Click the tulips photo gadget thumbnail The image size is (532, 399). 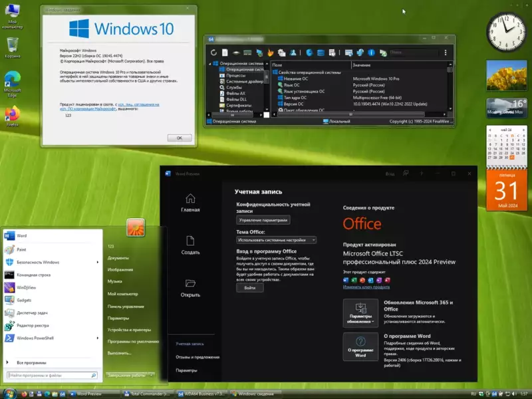tap(507, 75)
